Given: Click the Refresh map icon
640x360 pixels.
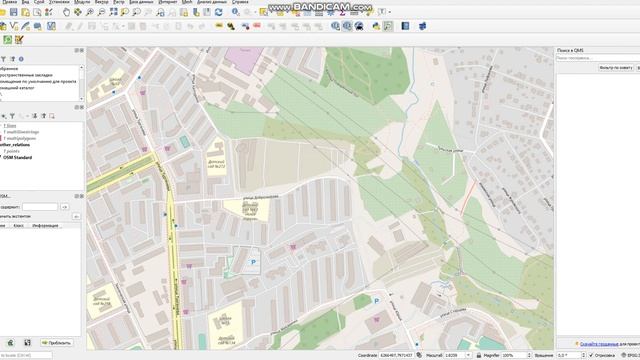Looking at the screenshot, I should coord(219,12).
